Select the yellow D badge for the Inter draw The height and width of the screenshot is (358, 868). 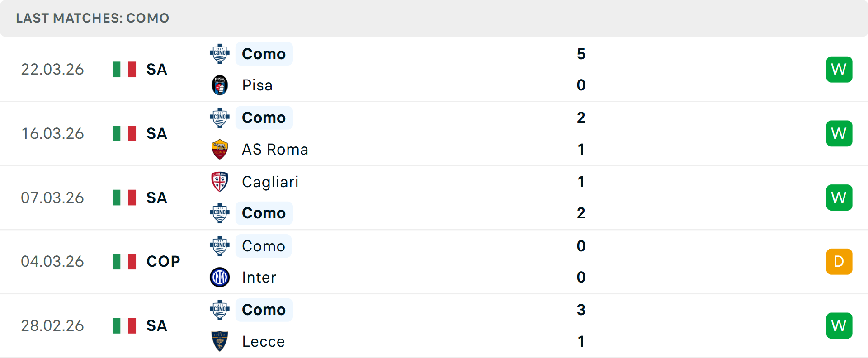[839, 261]
